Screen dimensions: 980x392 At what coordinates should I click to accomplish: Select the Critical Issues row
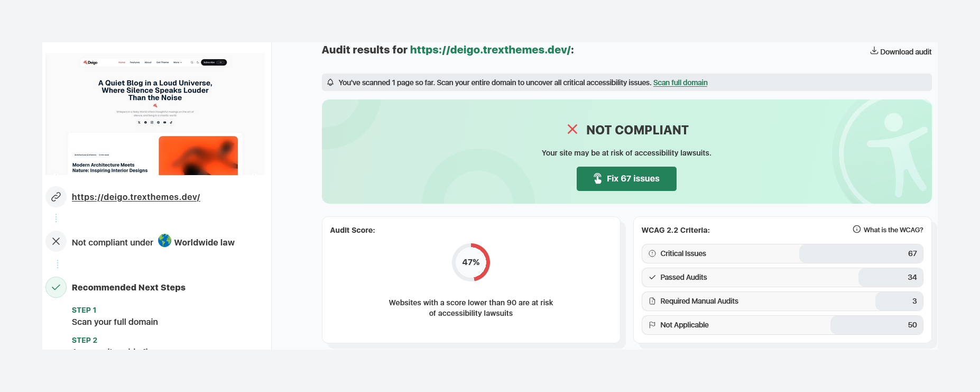tap(782, 253)
